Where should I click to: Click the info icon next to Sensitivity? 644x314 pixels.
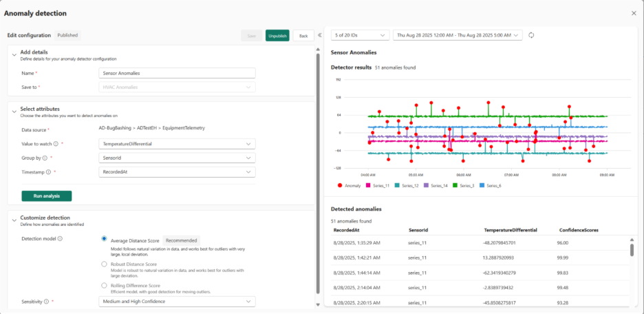(47, 301)
